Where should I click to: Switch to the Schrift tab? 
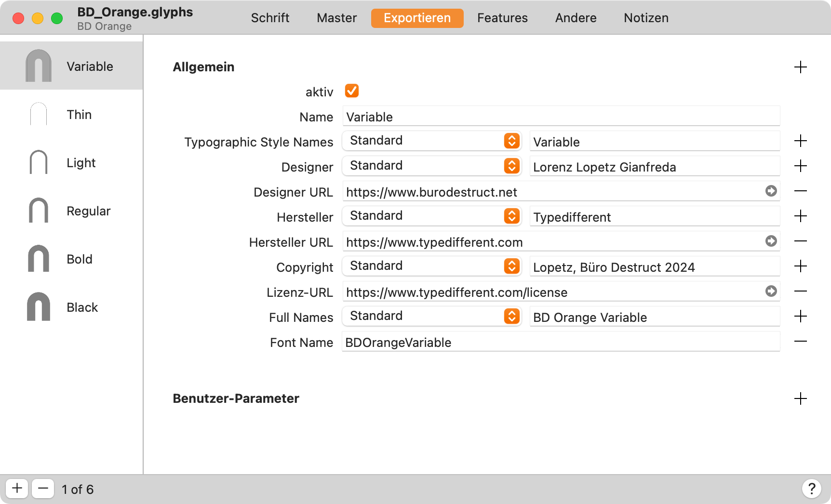click(x=270, y=18)
